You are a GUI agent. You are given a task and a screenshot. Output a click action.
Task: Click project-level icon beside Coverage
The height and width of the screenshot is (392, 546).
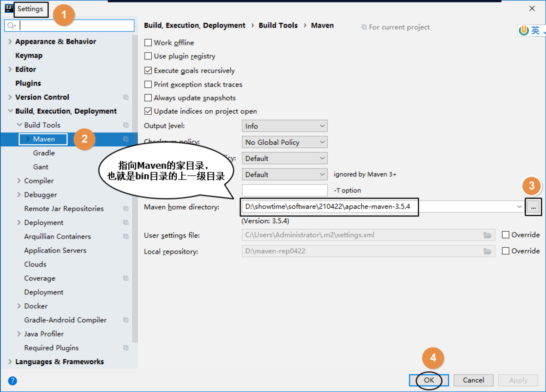126,278
